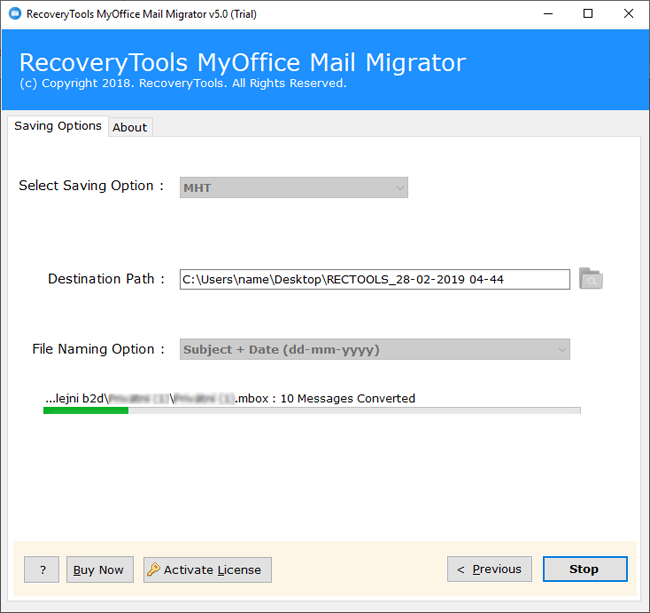Viewport: 650px width, 613px height.
Task: Switch to the About tab
Action: 130,127
